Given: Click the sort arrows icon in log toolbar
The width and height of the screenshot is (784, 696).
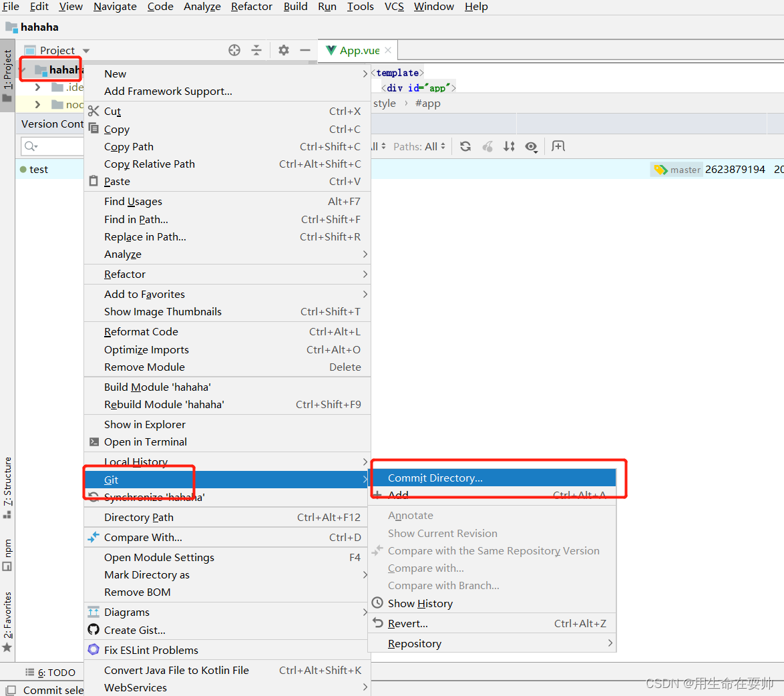Looking at the screenshot, I should [x=509, y=146].
